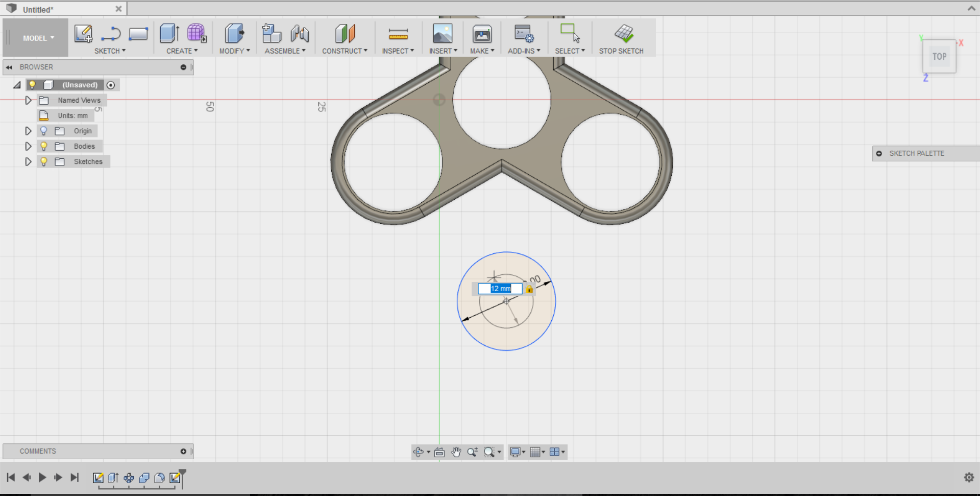
Task: Collapse the Unsaved root component
Action: point(17,85)
